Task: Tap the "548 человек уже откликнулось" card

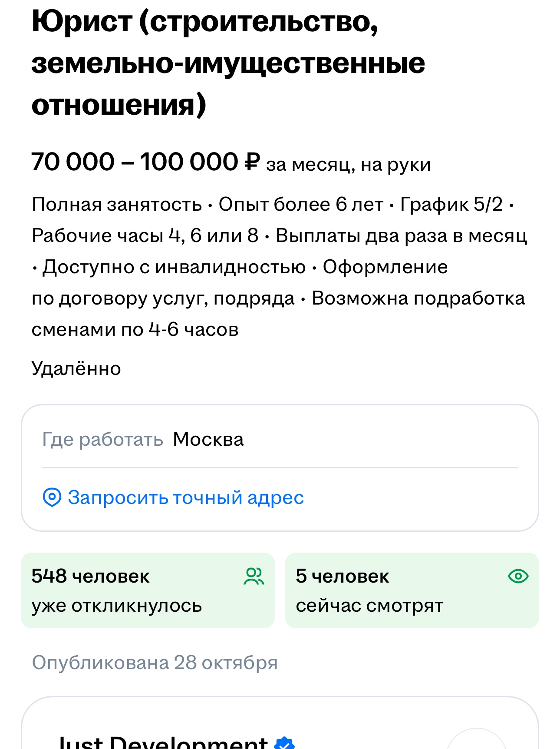Action: [148, 590]
